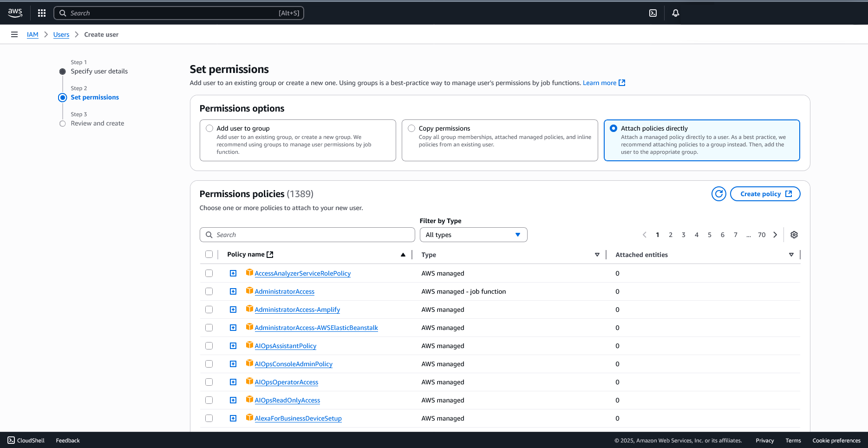Launch CloudShell from the top bar icon
This screenshot has height=448, width=868.
(x=653, y=13)
